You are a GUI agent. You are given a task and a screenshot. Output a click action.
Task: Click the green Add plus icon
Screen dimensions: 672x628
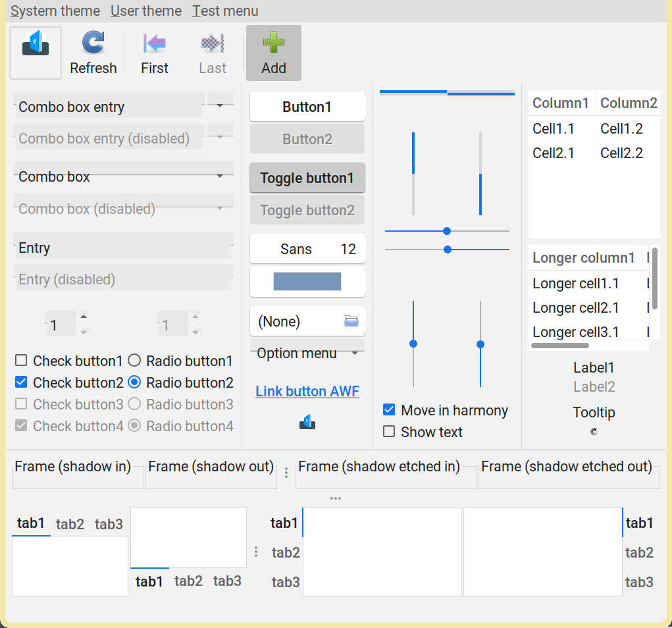273,42
